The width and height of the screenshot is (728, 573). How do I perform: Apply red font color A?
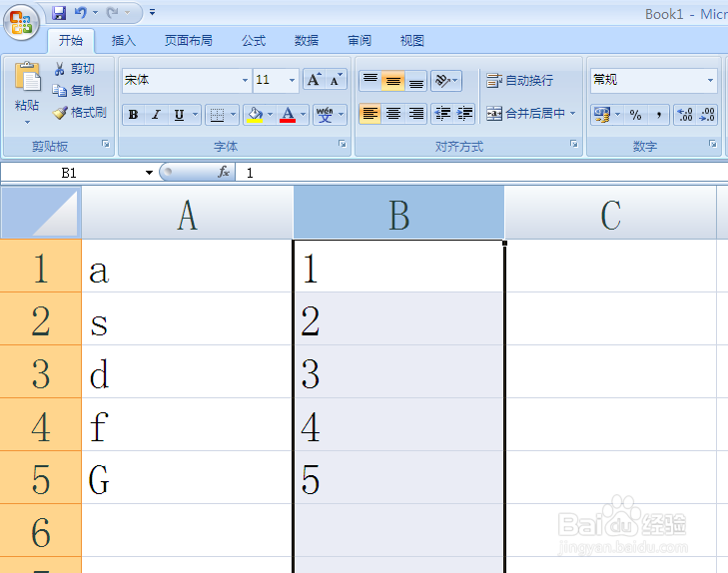(x=288, y=115)
